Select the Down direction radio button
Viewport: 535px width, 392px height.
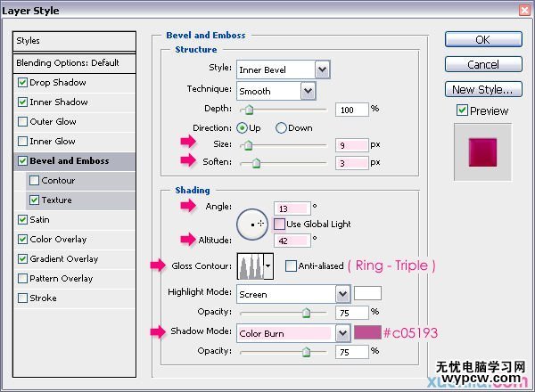pos(281,127)
